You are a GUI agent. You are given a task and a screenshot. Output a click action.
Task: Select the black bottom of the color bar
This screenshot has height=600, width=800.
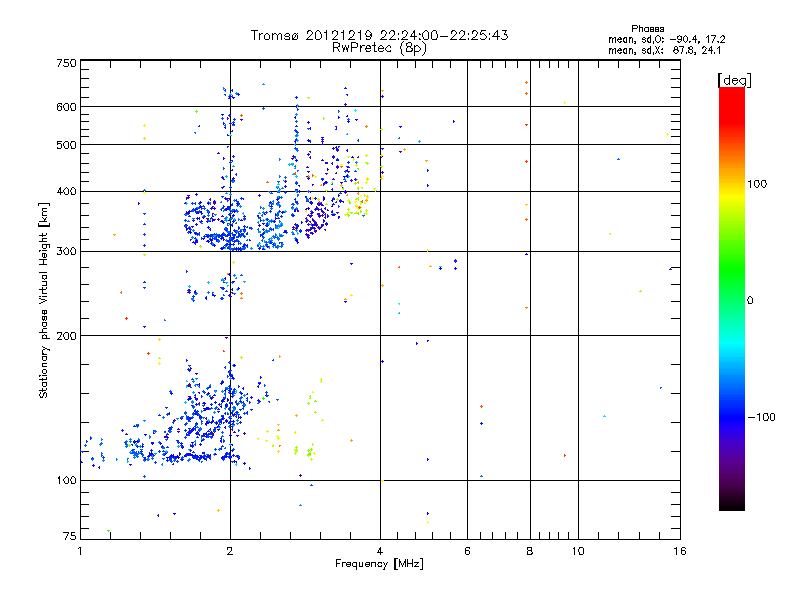click(732, 503)
